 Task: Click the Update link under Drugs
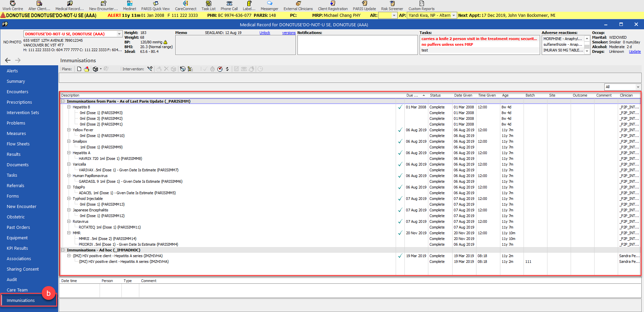[x=635, y=51]
